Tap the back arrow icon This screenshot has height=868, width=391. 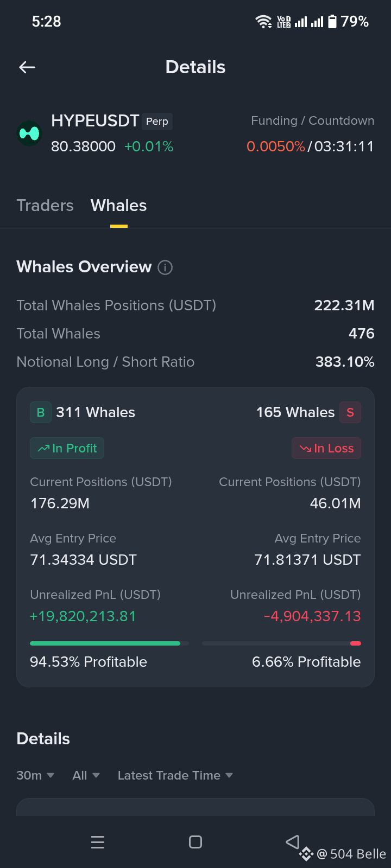point(27,67)
